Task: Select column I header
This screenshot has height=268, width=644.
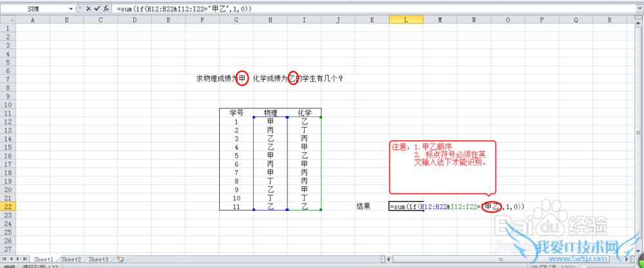Action: pyautogui.click(x=304, y=20)
